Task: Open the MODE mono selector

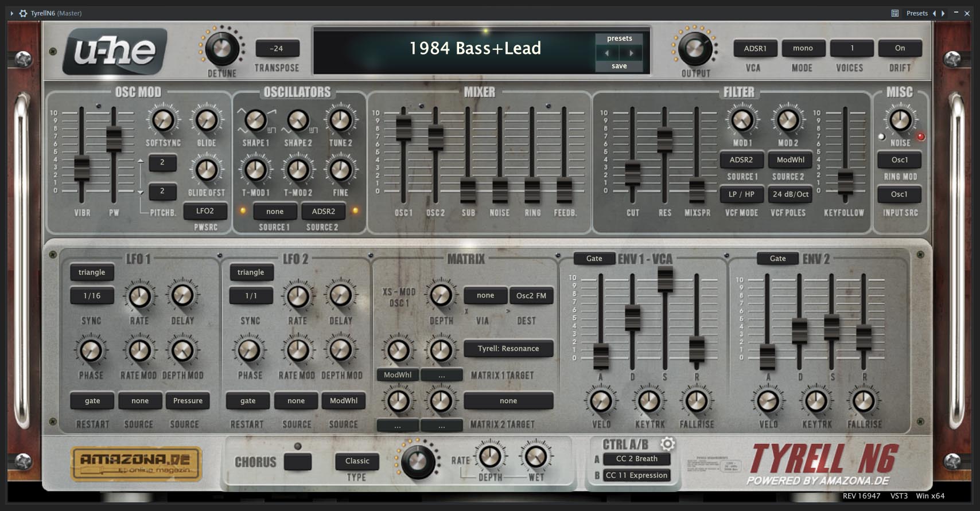Action: (x=803, y=48)
